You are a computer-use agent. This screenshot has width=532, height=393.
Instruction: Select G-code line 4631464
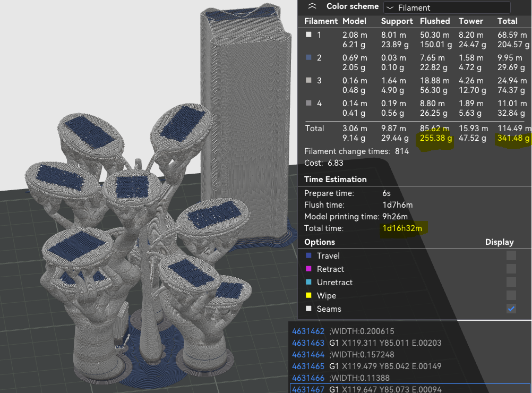pos(409,355)
